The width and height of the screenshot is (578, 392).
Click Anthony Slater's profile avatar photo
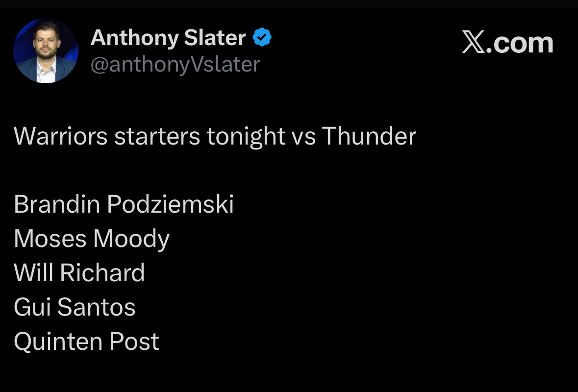pos(46,51)
